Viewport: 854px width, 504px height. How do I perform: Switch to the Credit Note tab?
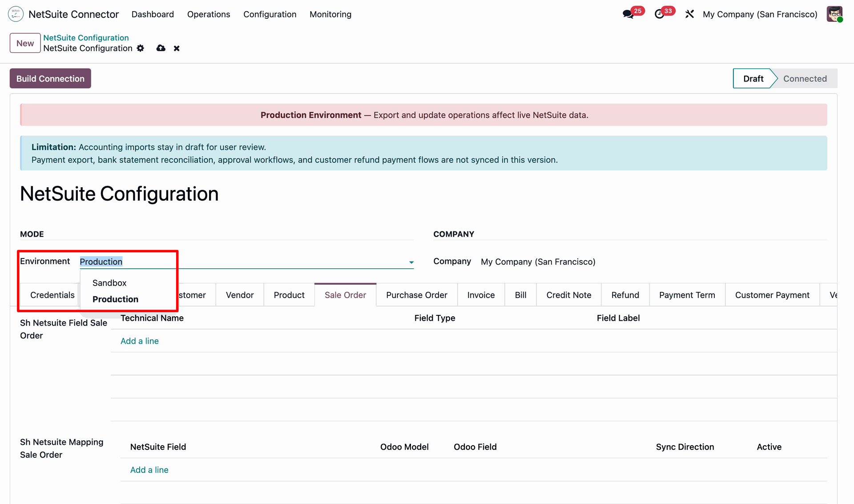coord(568,295)
